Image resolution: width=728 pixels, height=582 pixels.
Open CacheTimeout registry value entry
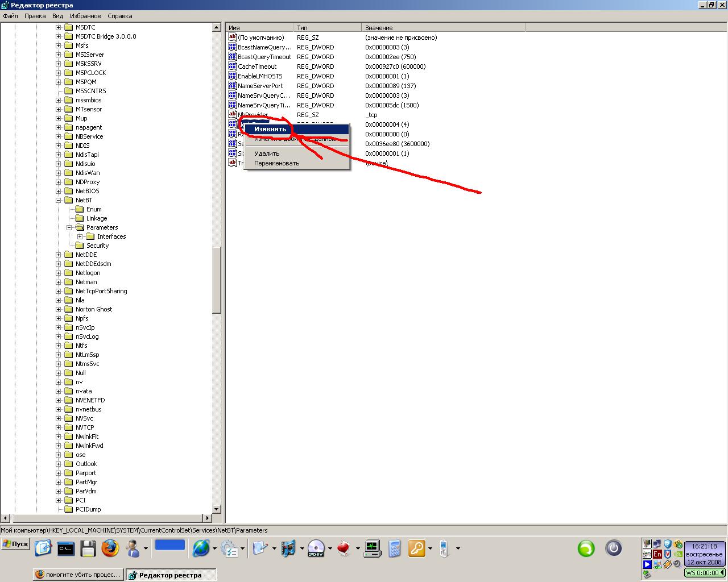[257, 66]
